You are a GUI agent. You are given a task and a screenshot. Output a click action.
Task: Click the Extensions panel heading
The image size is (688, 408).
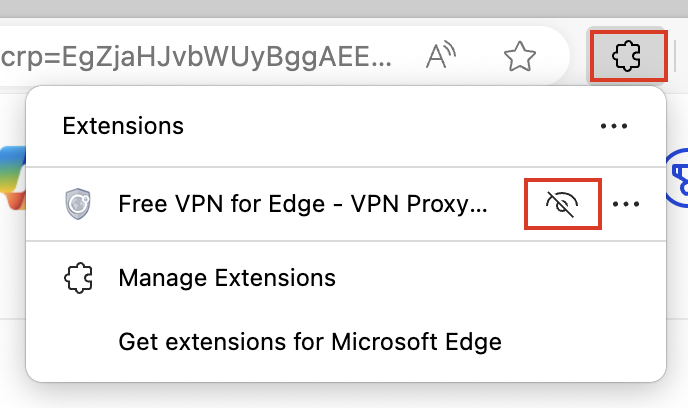(123, 126)
